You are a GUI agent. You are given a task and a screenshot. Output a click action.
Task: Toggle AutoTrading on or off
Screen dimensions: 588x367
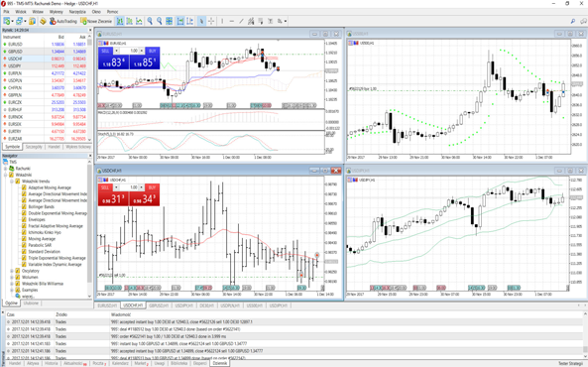63,21
